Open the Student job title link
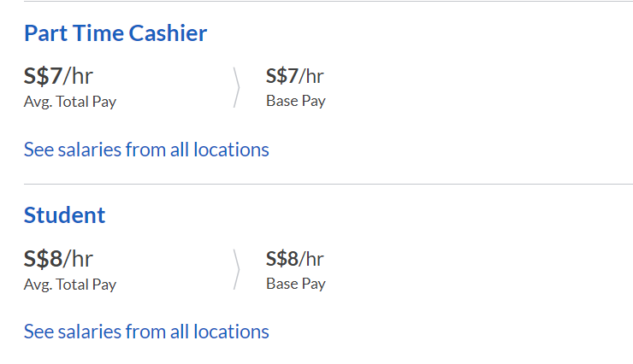633x364 pixels. coord(64,215)
